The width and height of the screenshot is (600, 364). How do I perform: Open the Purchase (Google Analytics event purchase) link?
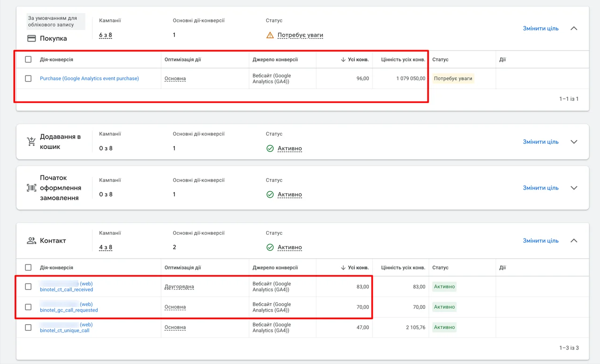[x=90, y=79]
